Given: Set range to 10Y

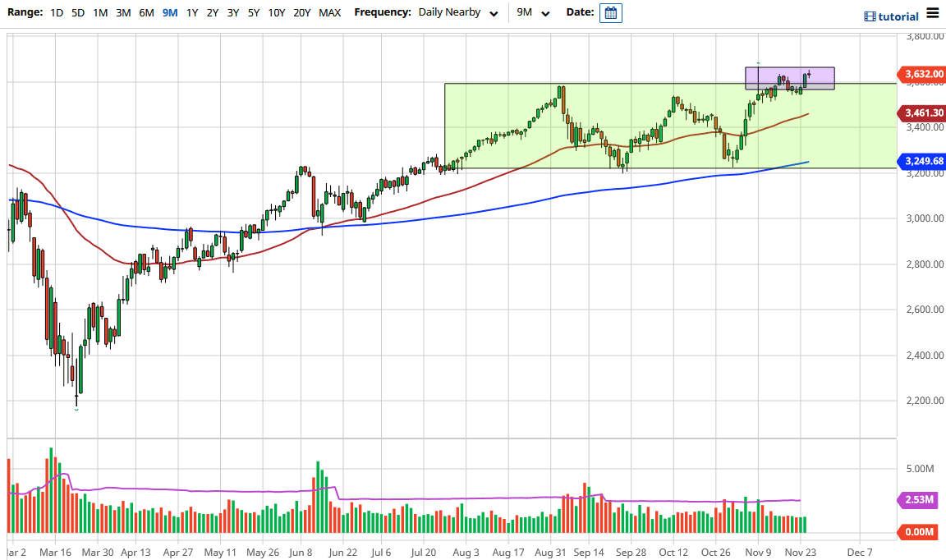Looking at the screenshot, I should pos(276,12).
